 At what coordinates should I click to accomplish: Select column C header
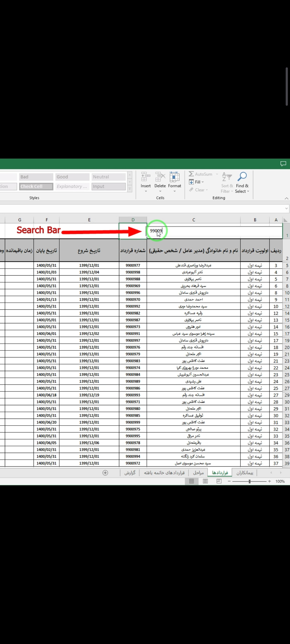pyautogui.click(x=194, y=220)
